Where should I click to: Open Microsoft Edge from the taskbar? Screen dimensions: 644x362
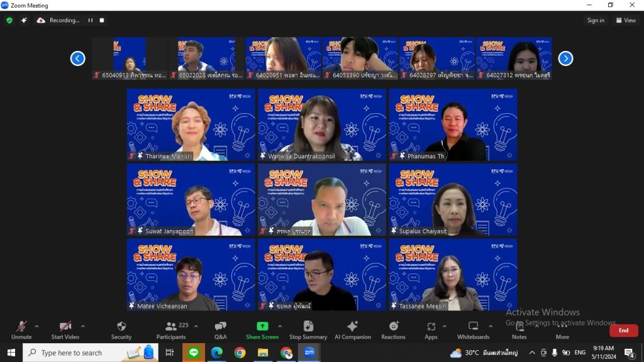pos(216,353)
